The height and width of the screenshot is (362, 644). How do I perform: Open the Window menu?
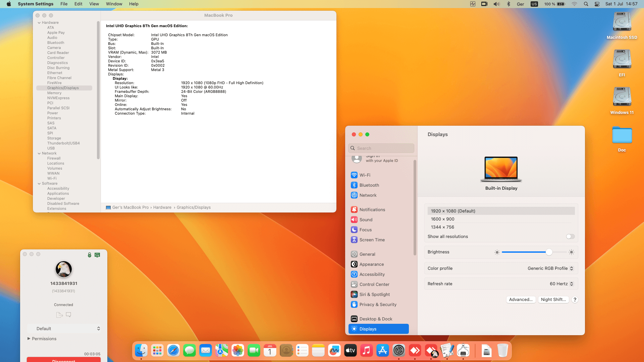point(114,4)
